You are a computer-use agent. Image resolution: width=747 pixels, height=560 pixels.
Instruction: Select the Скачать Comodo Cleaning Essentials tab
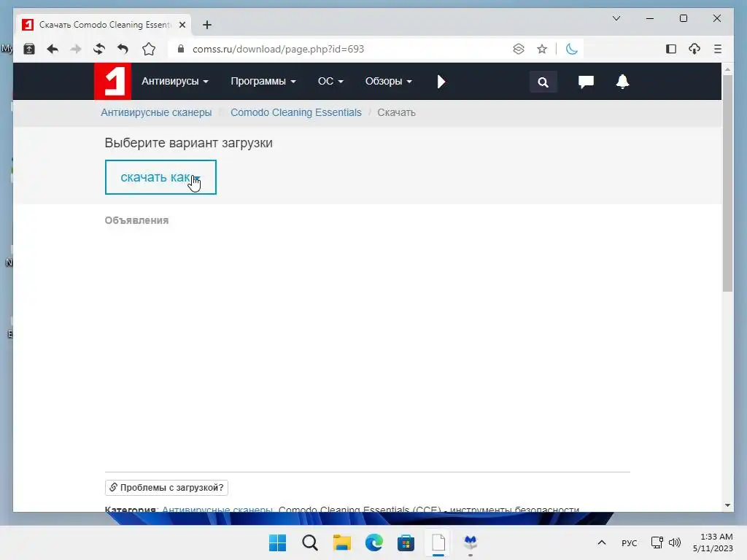(104, 25)
